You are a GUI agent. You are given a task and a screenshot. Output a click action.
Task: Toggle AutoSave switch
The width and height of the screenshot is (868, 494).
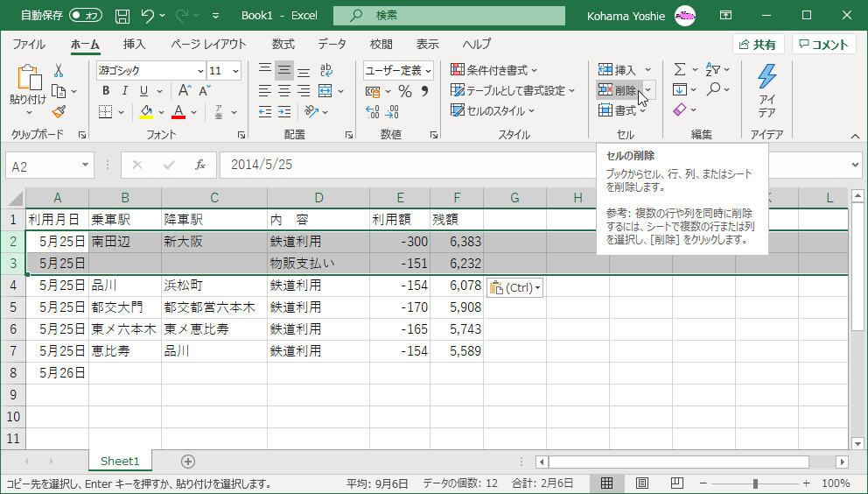[x=86, y=16]
